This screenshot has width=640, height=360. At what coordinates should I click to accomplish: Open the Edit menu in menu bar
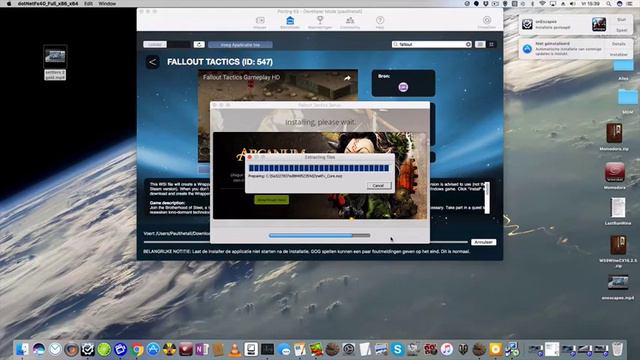pos(88,3)
